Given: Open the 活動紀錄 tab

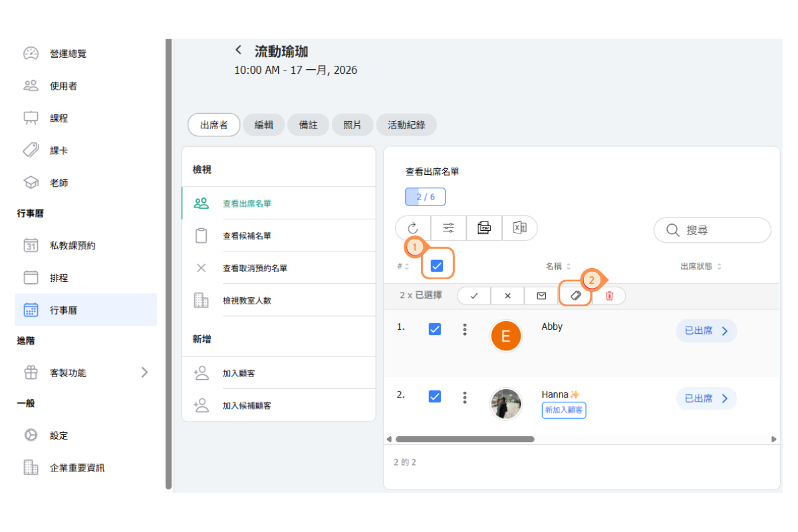Looking at the screenshot, I should point(406,125).
